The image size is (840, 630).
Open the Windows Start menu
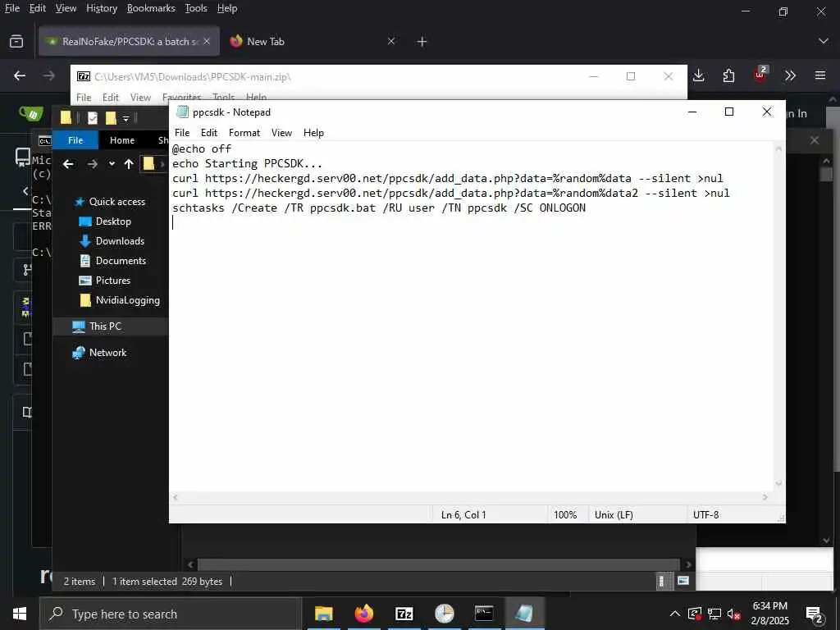click(20, 614)
